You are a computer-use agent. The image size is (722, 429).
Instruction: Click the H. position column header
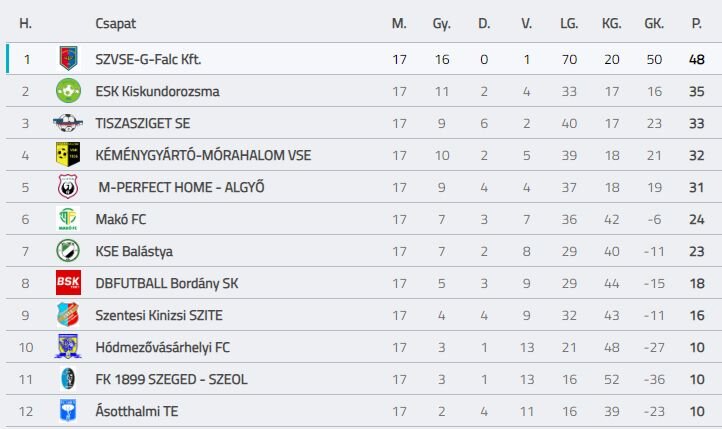click(25, 23)
